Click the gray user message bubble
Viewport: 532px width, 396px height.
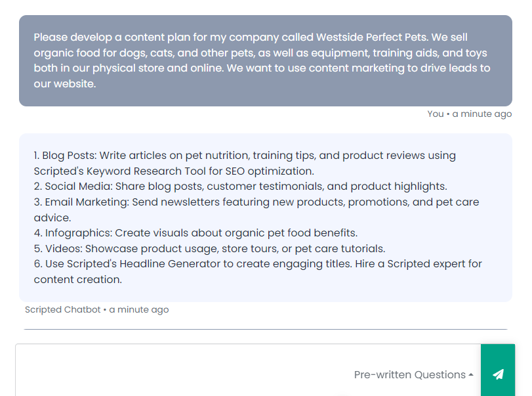point(265,60)
